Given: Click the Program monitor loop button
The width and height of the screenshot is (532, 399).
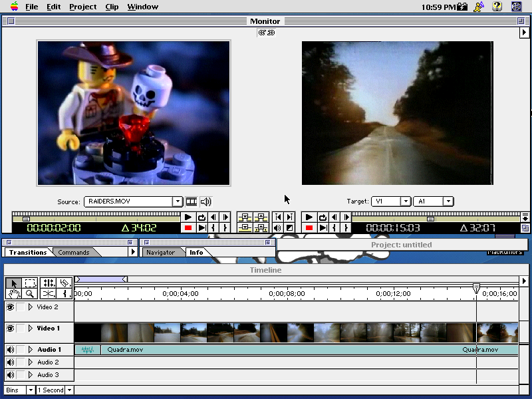Looking at the screenshot, I should point(323,217).
